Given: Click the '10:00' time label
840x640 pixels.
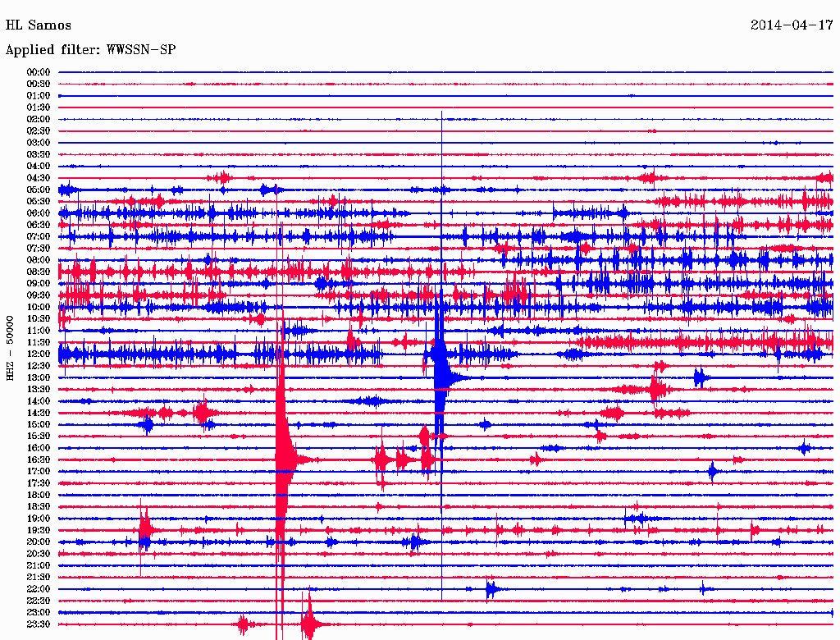Looking at the screenshot, I should tap(39, 307).
